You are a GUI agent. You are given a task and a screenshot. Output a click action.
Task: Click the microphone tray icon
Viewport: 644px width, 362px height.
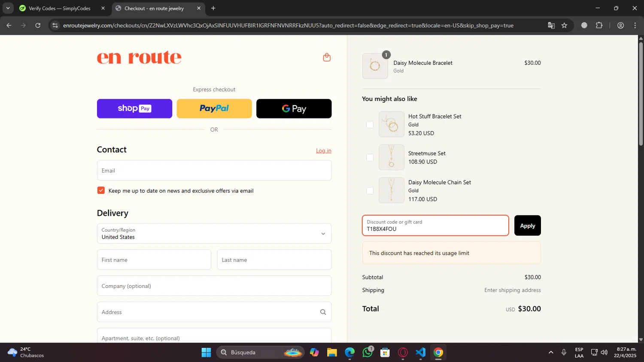[x=564, y=353]
